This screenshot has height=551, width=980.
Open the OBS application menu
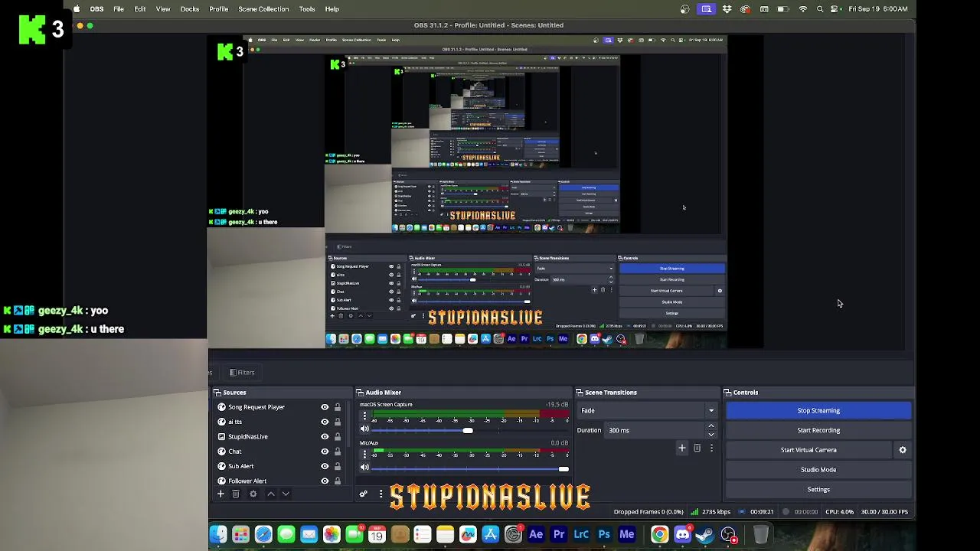click(96, 9)
